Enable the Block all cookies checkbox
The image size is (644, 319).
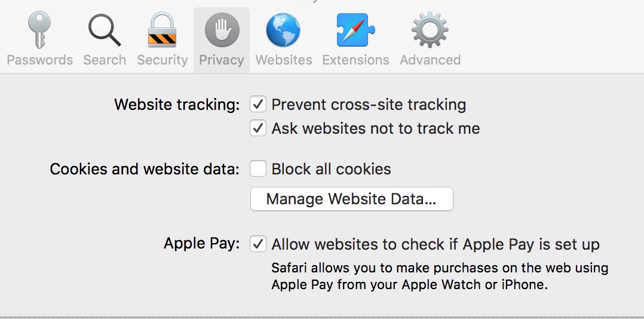pos(258,169)
